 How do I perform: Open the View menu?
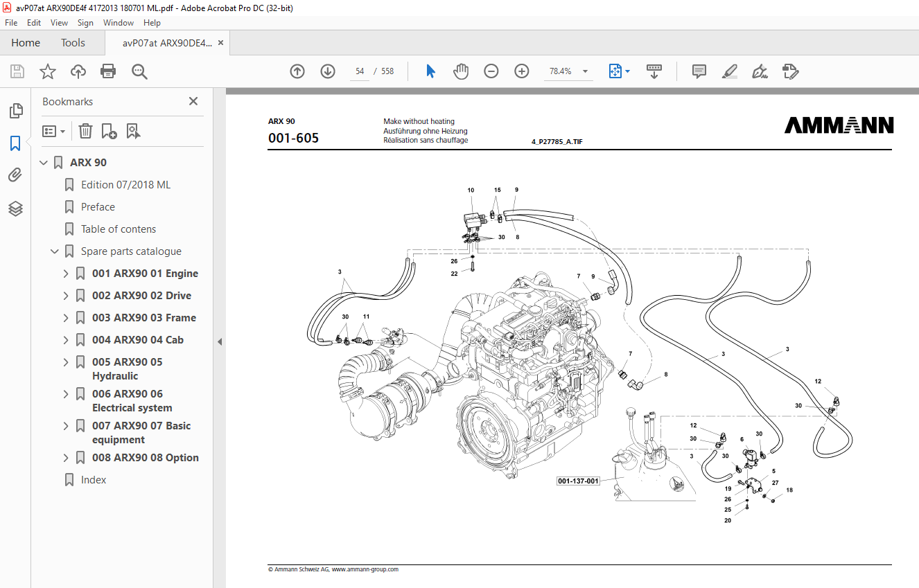point(59,23)
